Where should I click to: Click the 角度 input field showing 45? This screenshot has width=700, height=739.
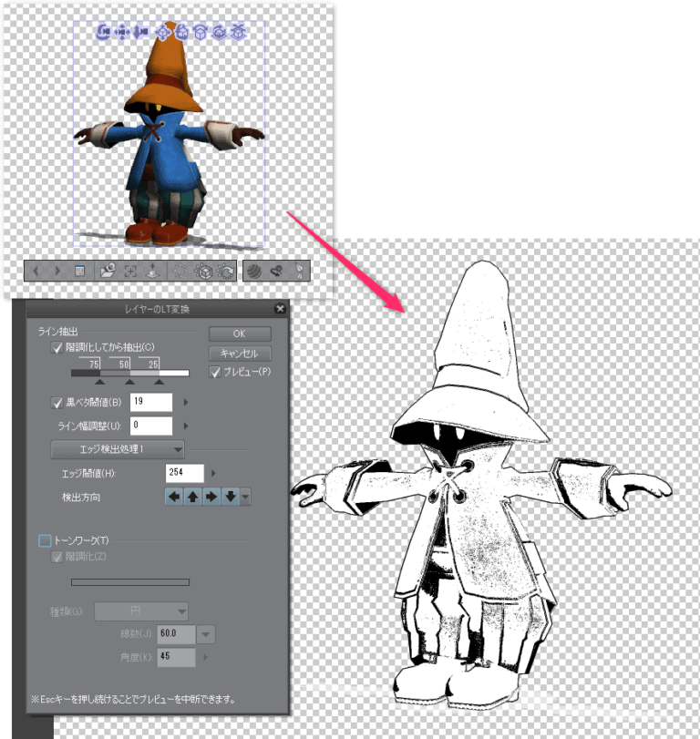pos(176,657)
